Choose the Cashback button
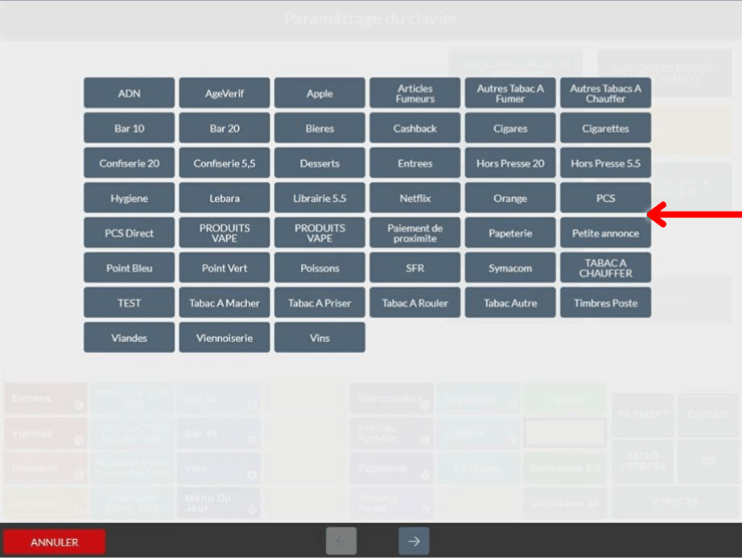 point(415,128)
